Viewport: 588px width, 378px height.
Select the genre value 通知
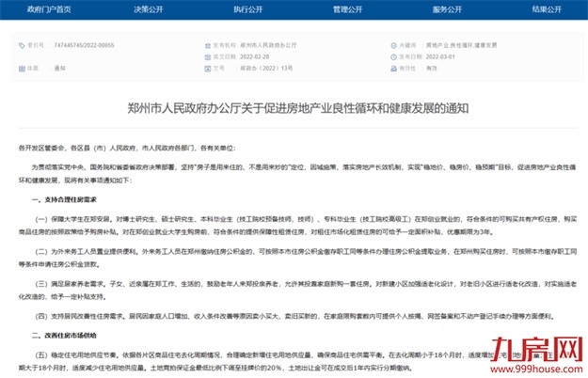(x=59, y=69)
